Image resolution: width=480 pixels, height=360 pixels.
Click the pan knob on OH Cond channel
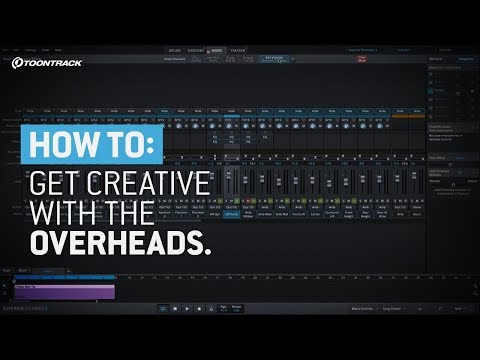(x=229, y=126)
